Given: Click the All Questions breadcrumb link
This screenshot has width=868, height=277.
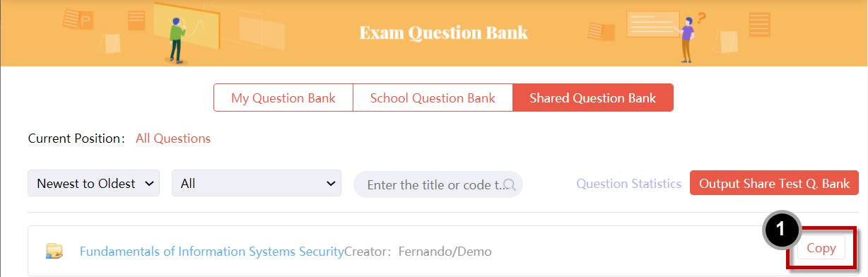Looking at the screenshot, I should point(173,138).
